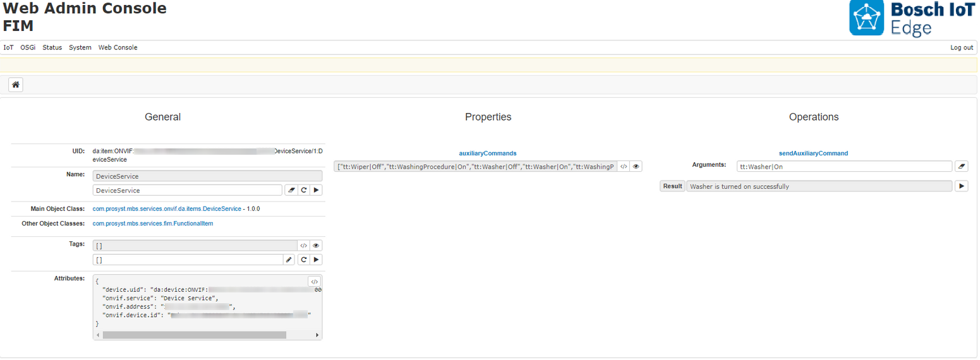This screenshot has width=980, height=360.
Task: Click the Arguments input field
Action: tap(844, 167)
